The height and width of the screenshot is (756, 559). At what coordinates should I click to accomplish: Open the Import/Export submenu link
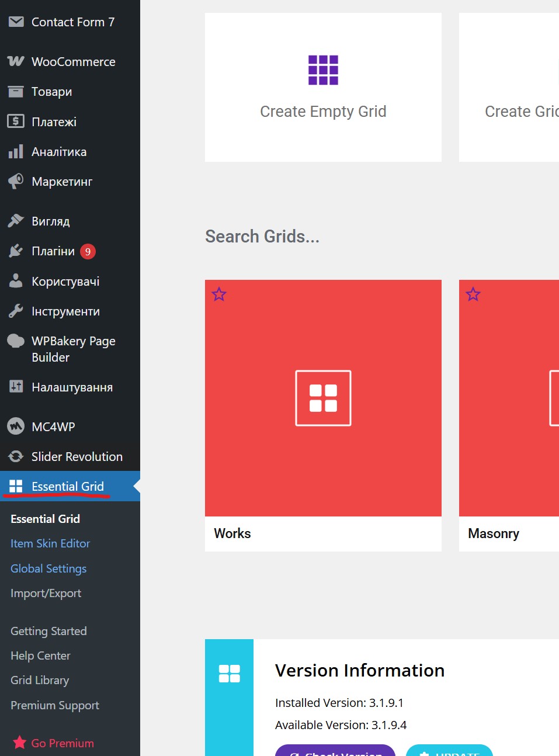[46, 593]
